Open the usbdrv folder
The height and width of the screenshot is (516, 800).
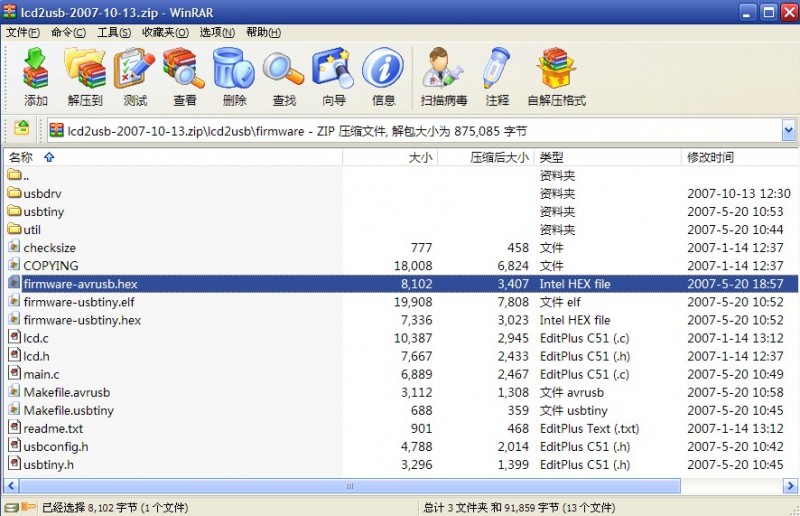click(43, 193)
